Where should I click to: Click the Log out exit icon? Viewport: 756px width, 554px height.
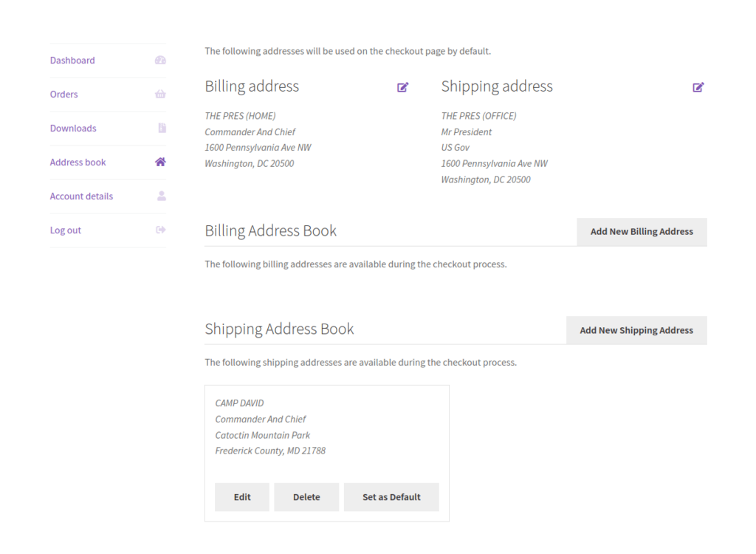pyautogui.click(x=160, y=230)
